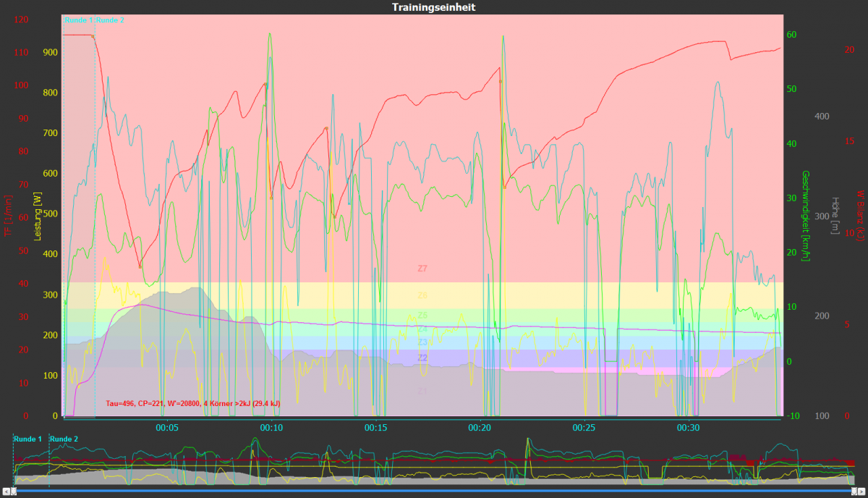Click Runde 1 label in the overview strip
This screenshot has height=498, width=868.
click(27, 439)
